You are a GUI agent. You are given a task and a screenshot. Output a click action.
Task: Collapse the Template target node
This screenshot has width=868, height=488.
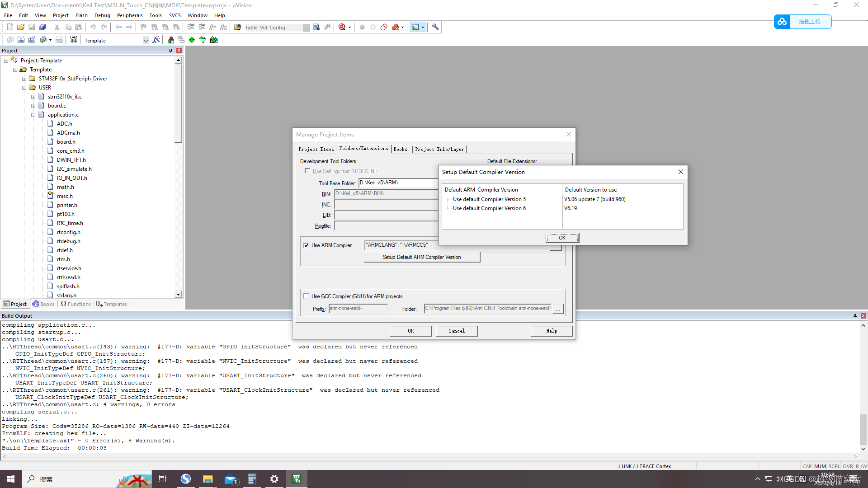[x=15, y=70]
